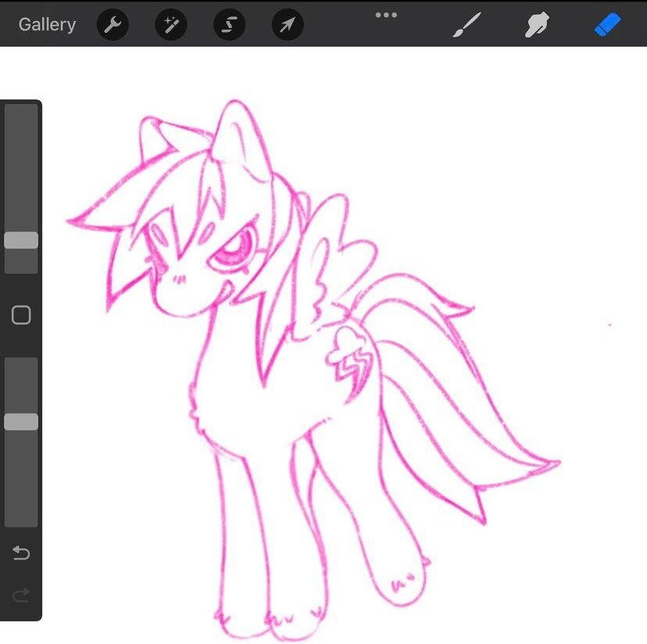The width and height of the screenshot is (647, 644).
Task: Click the dimmed redo arrow
Action: (x=21, y=595)
